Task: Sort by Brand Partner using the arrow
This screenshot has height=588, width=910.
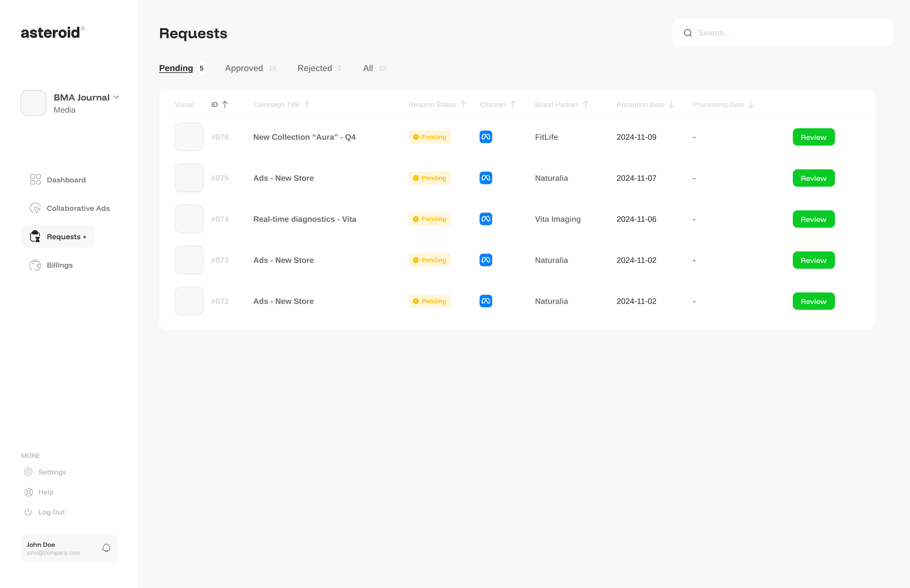Action: pos(586,104)
